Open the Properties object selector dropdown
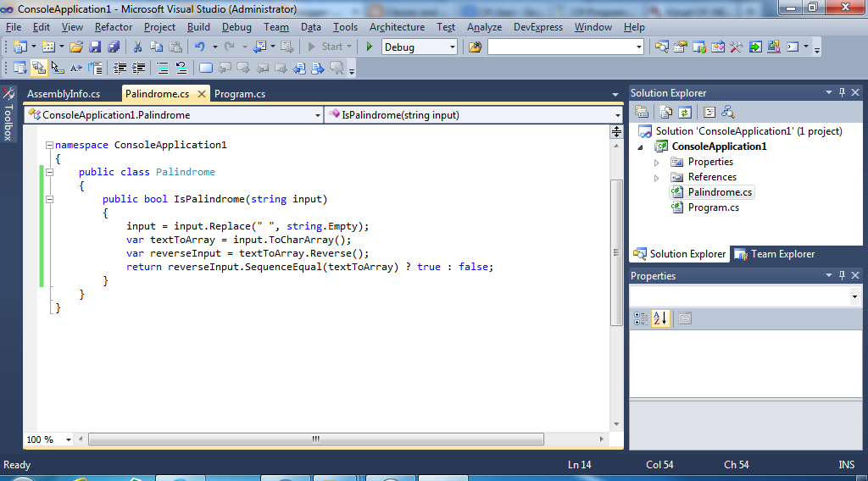Image resolution: width=868 pixels, height=481 pixels. click(x=854, y=297)
